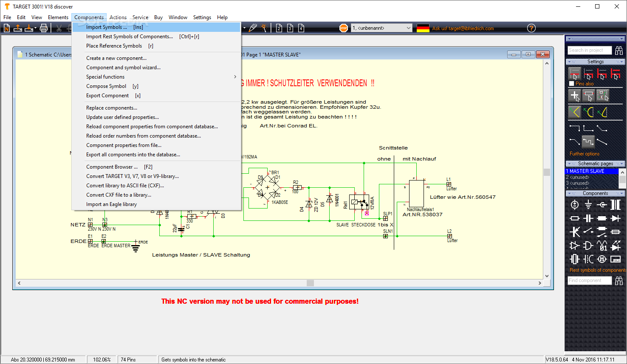Screen dimensions: 627x364
Task: Click binoculars beside Search in project
Action: tap(619, 51)
